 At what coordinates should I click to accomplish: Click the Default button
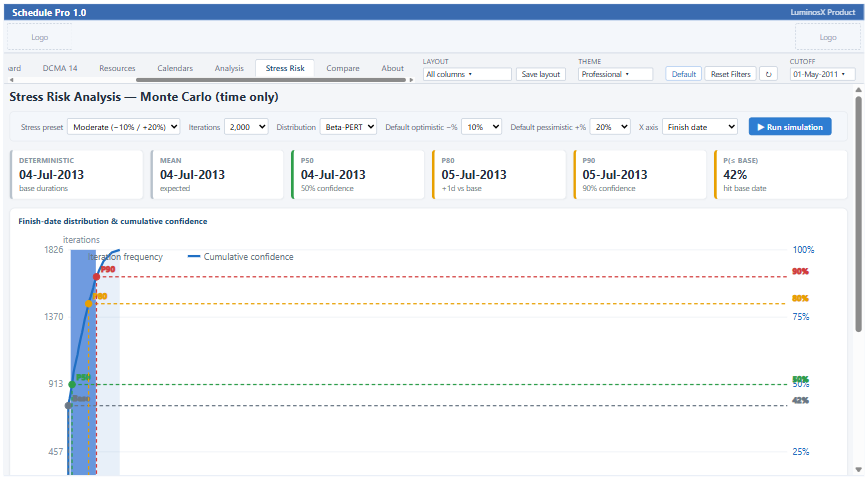coord(684,74)
